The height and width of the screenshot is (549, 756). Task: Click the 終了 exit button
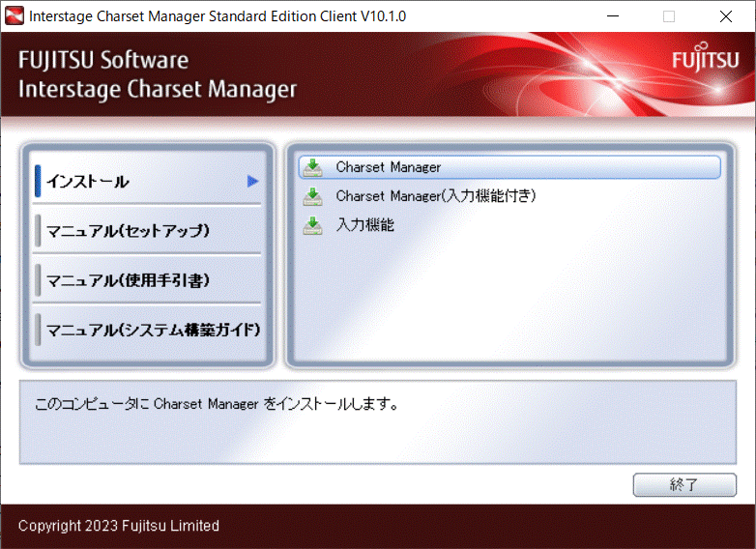[684, 484]
